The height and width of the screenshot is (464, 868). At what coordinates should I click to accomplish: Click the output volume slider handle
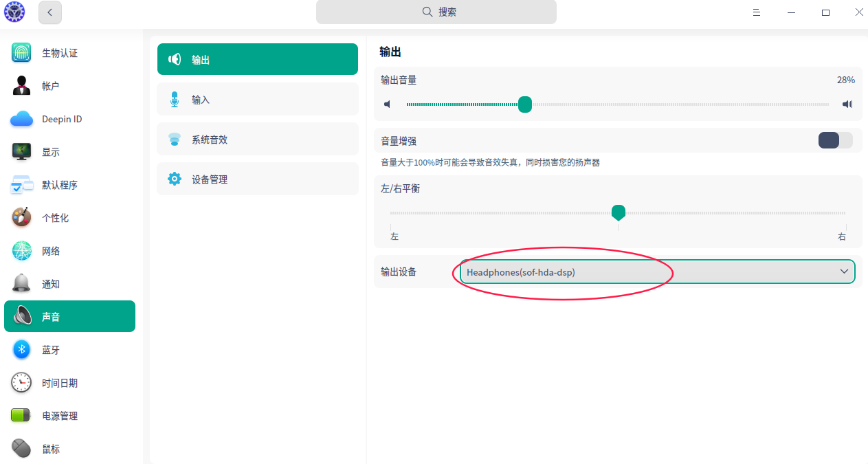525,104
